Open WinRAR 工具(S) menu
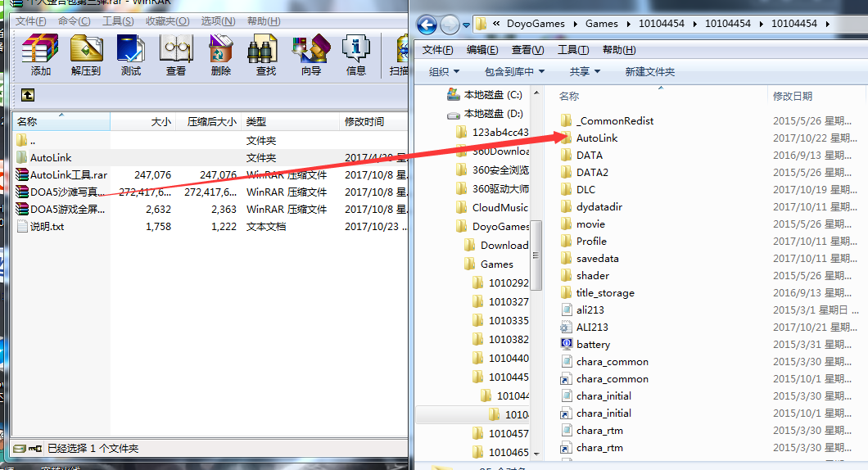868x470 pixels. click(118, 21)
